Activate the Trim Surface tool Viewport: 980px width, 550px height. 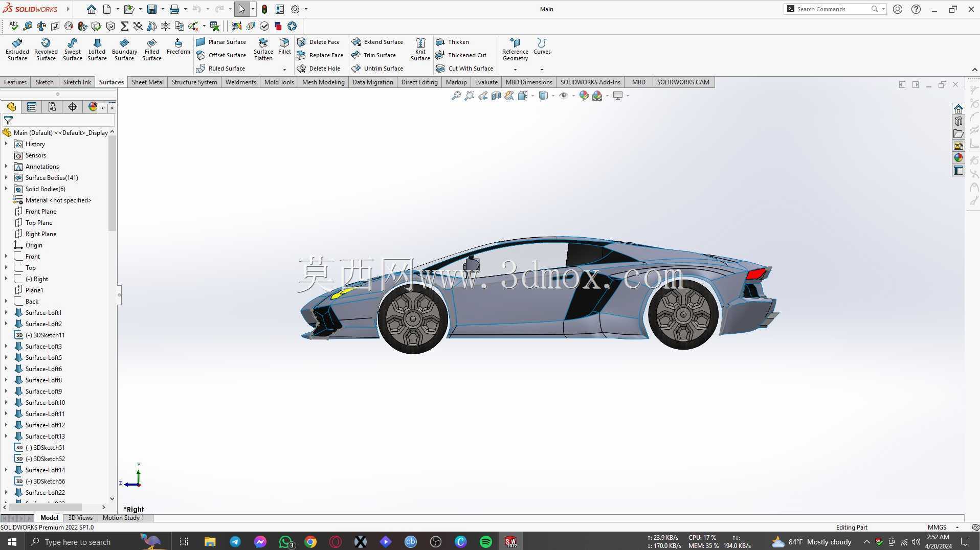[x=374, y=55]
